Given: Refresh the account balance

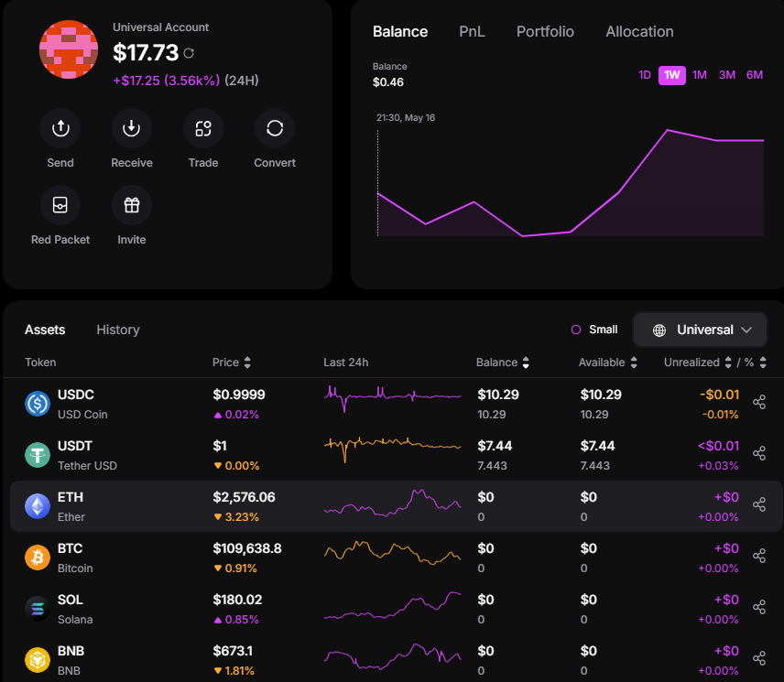Looking at the screenshot, I should click(x=189, y=53).
